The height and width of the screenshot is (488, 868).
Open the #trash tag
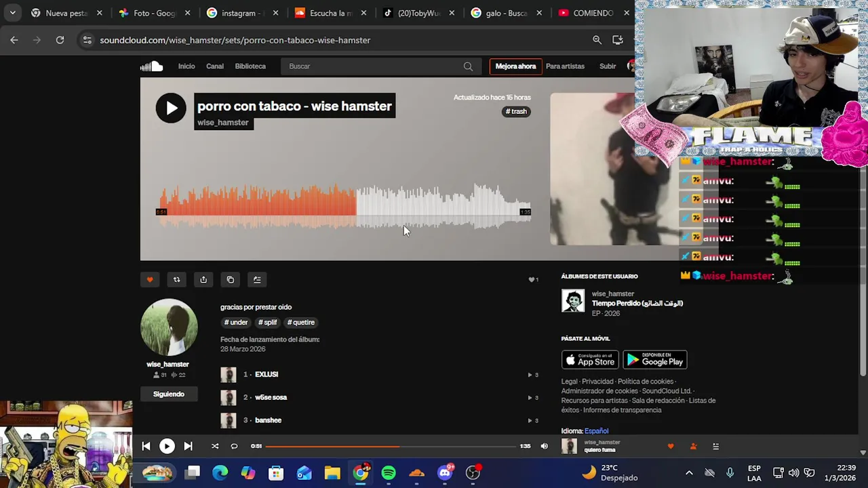coord(516,111)
